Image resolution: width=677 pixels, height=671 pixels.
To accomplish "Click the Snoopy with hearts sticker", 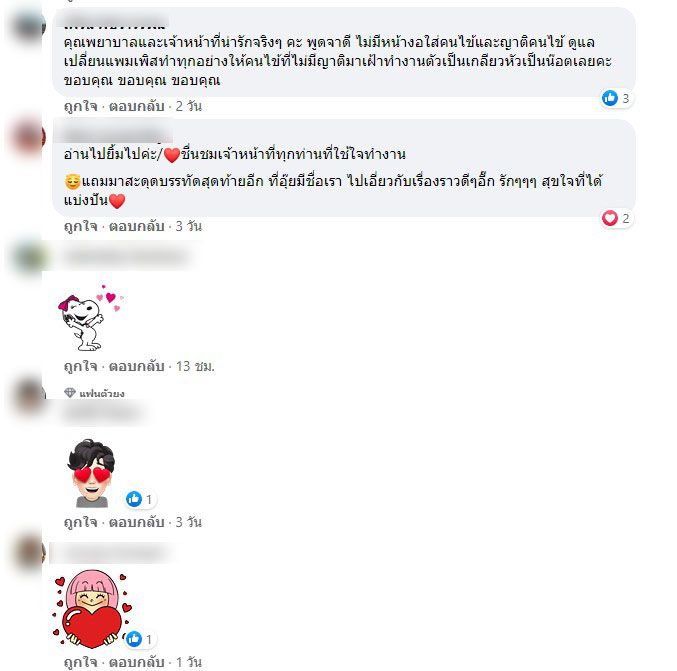I will [91, 317].
